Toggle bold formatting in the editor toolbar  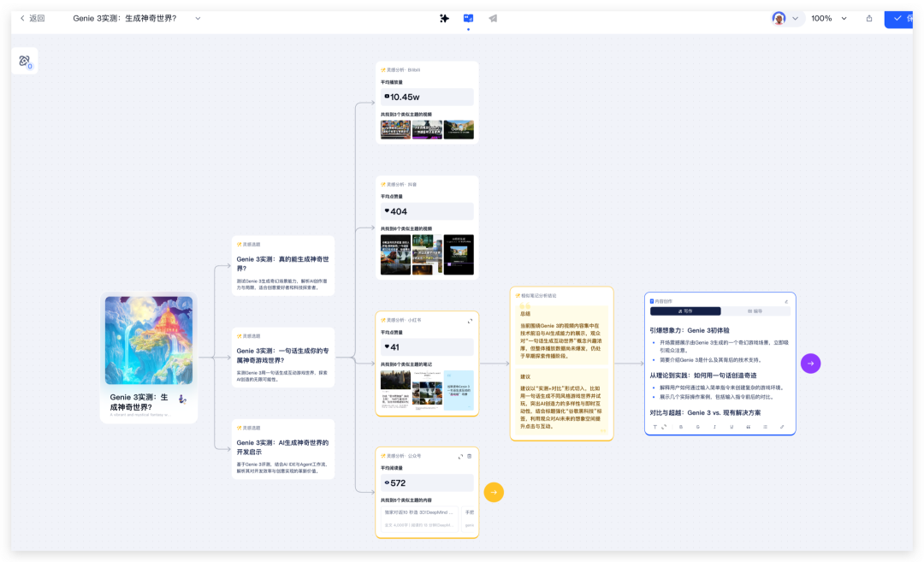pos(681,427)
